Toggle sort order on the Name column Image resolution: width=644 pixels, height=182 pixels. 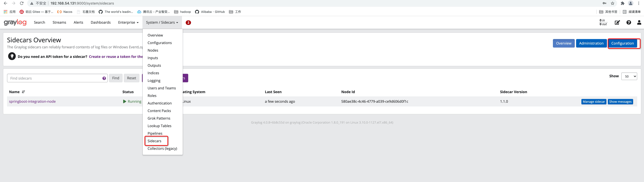click(x=23, y=92)
